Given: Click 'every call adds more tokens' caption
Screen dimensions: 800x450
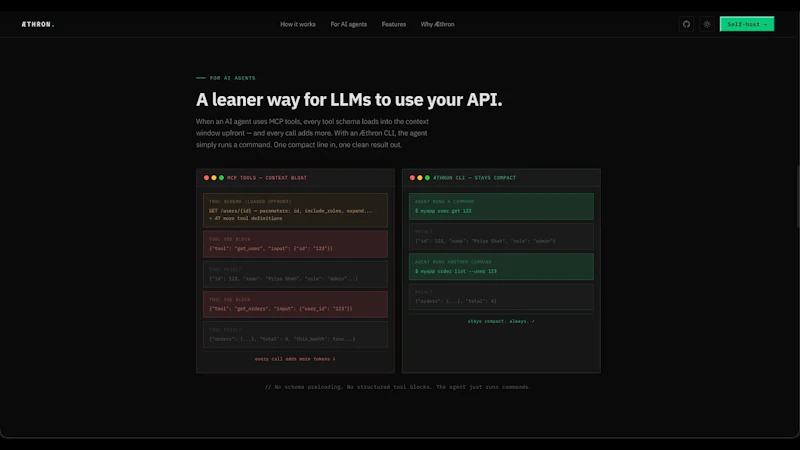Looking at the screenshot, I should click(295, 359).
